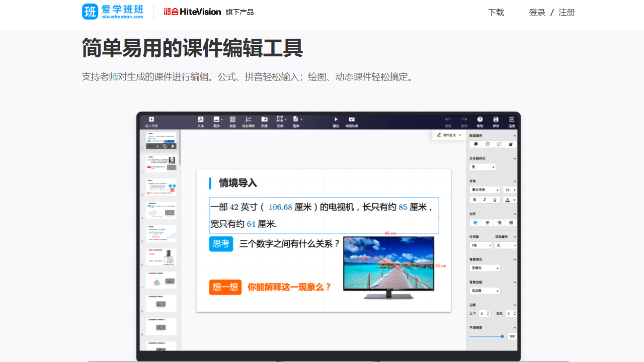Toggle bold formatting in the font panel
Screen dimensions: 644x362
tap(474, 200)
